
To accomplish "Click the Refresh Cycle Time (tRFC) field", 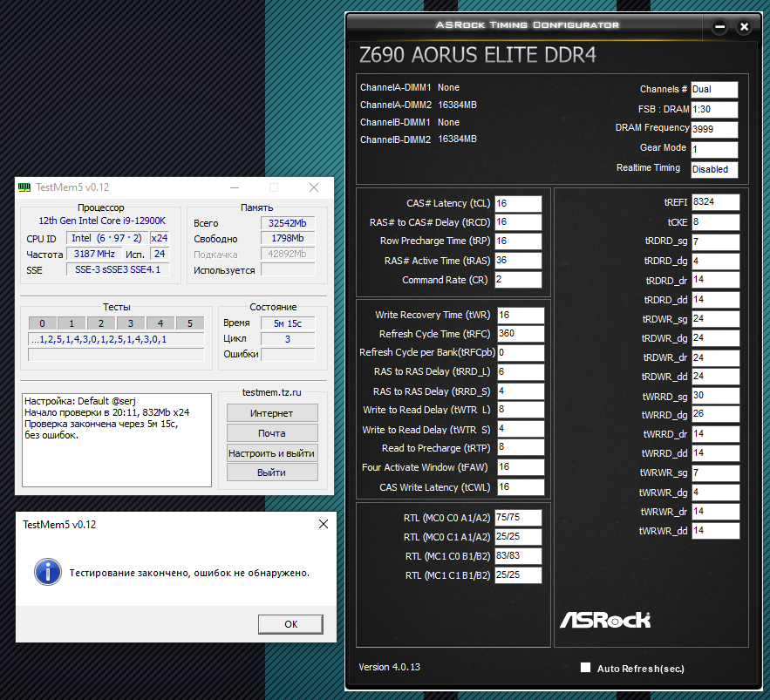I will [x=521, y=334].
